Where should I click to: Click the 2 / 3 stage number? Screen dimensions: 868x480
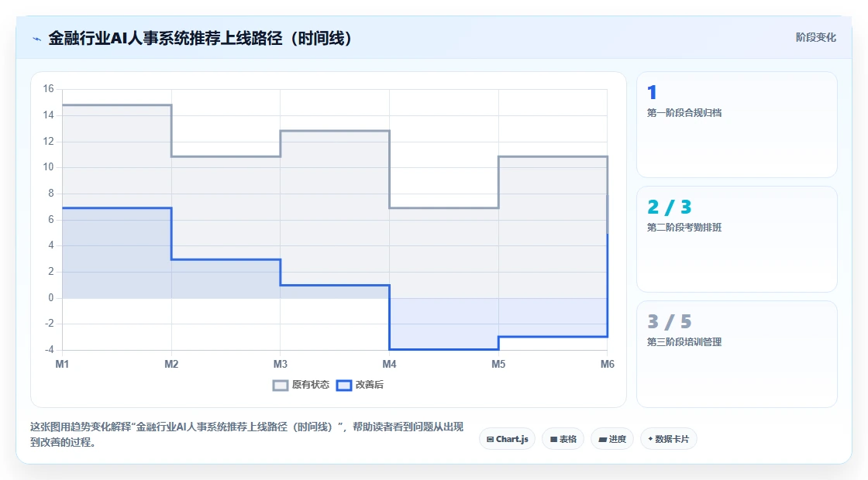click(670, 207)
